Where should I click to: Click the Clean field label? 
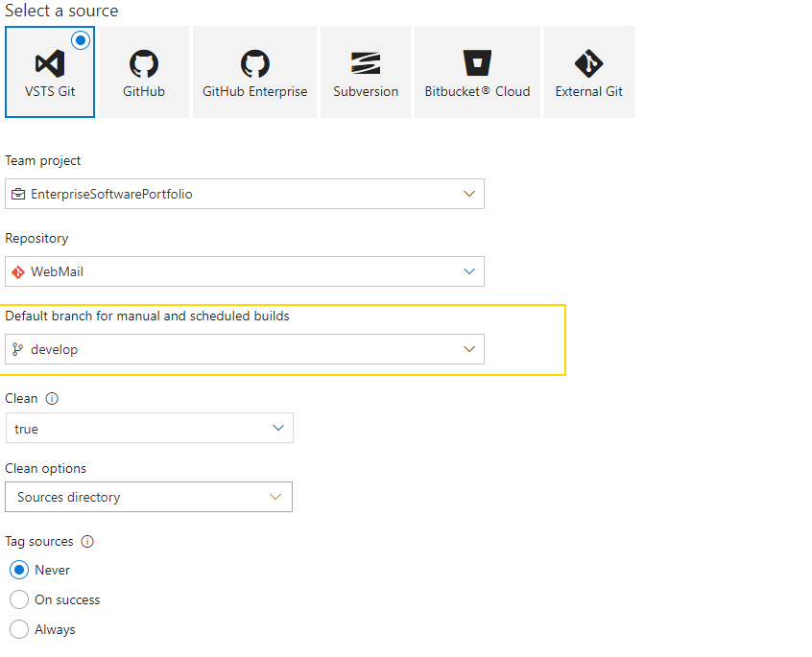pyautogui.click(x=21, y=398)
